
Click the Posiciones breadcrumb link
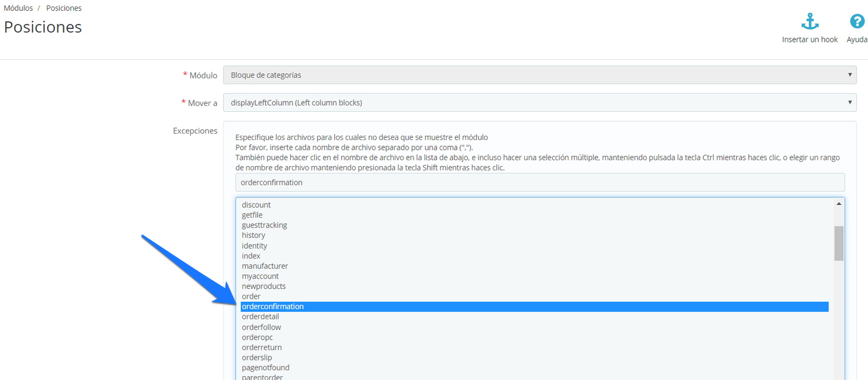[63, 8]
